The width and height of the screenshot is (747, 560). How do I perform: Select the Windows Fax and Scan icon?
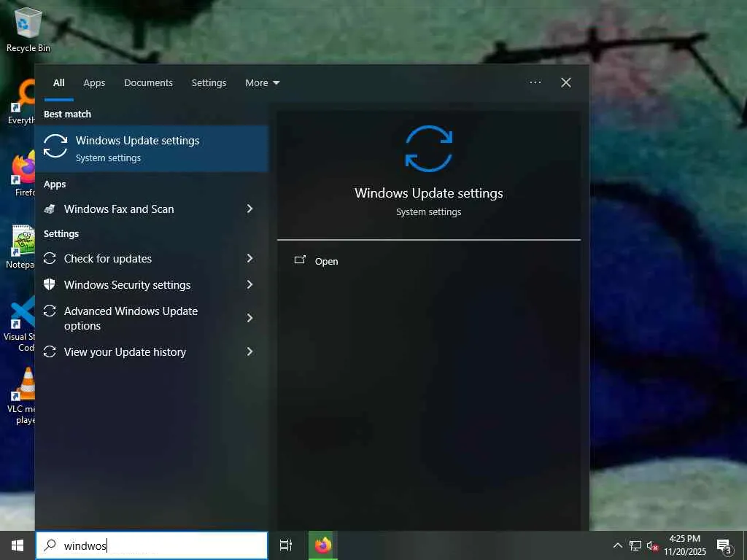click(50, 209)
